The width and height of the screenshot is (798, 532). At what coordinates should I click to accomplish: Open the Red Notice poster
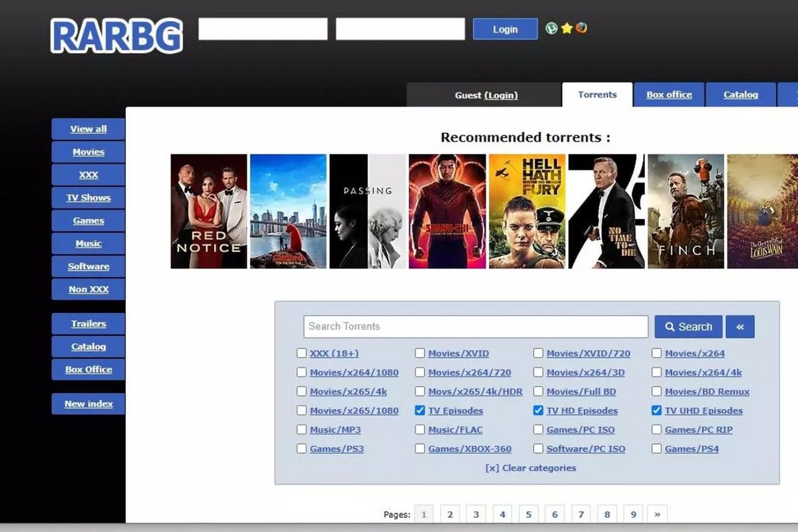point(209,211)
